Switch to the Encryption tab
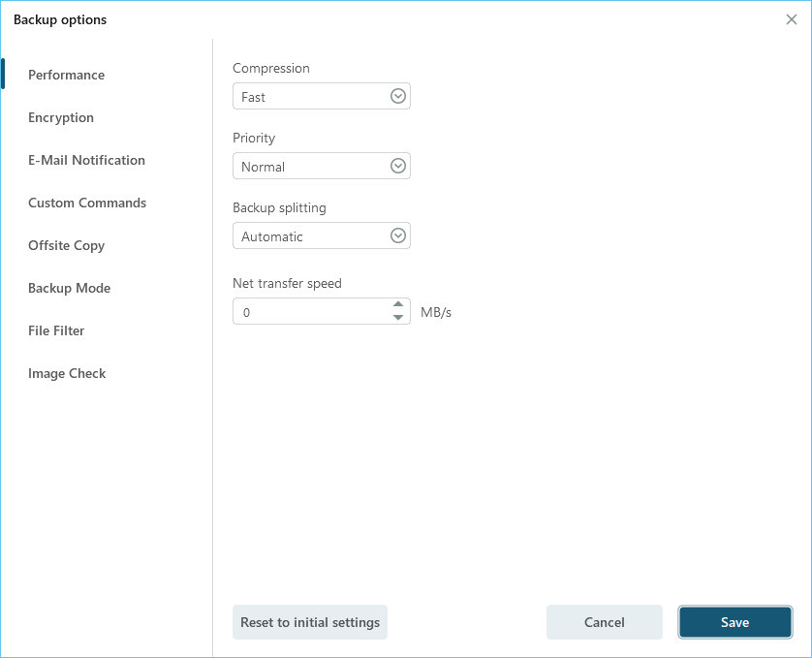The height and width of the screenshot is (658, 812). click(61, 117)
